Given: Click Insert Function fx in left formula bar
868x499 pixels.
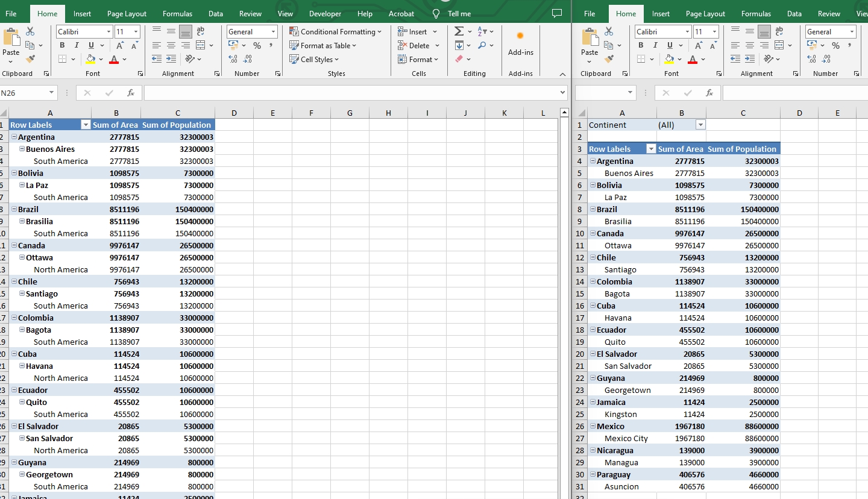Looking at the screenshot, I should (x=130, y=93).
